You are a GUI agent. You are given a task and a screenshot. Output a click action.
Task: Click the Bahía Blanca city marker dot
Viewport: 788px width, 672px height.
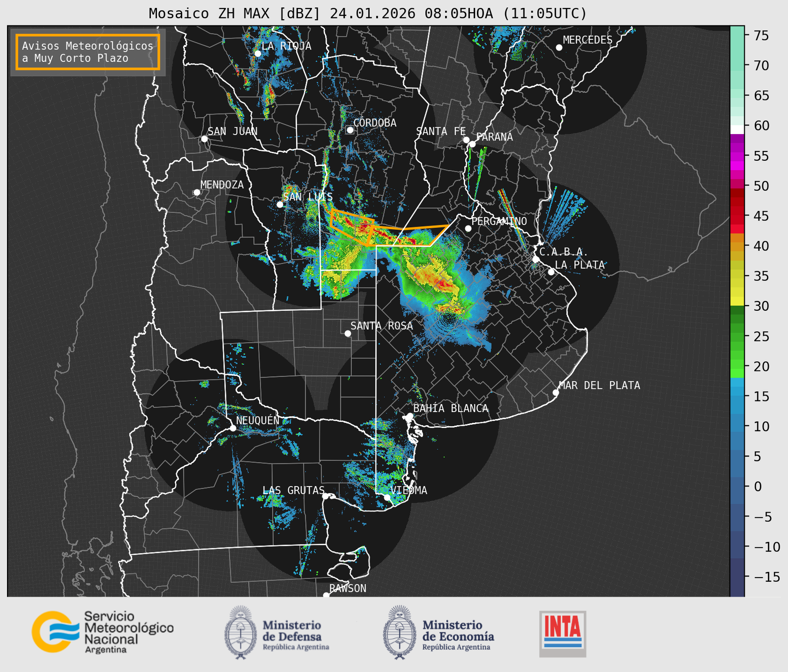(410, 416)
